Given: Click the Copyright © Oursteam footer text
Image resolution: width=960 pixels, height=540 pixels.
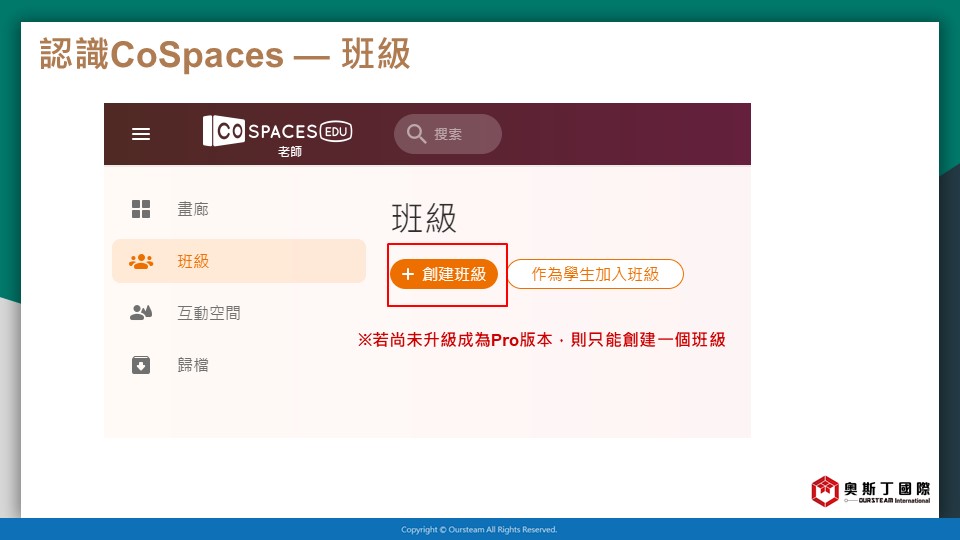Looking at the screenshot, I should click(479, 530).
